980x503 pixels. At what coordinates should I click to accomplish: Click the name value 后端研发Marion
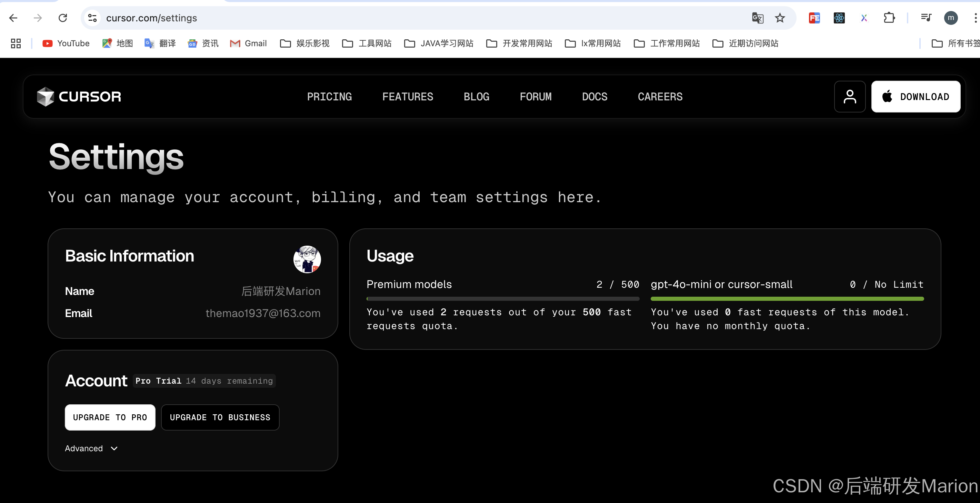click(x=281, y=291)
